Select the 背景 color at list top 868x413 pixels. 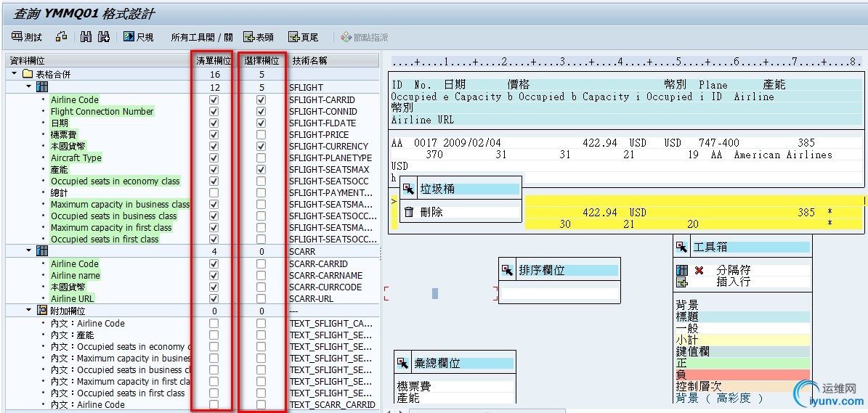click(x=742, y=305)
